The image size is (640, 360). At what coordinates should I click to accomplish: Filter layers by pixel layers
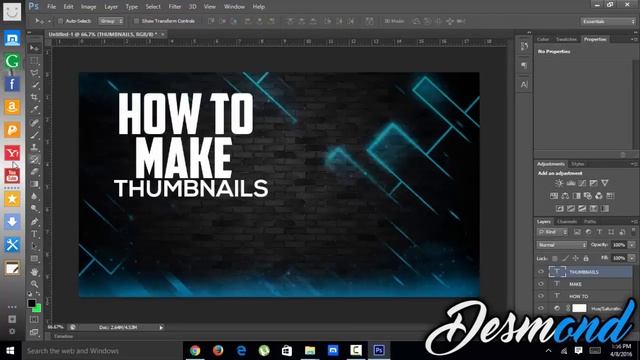pyautogui.click(x=577, y=232)
